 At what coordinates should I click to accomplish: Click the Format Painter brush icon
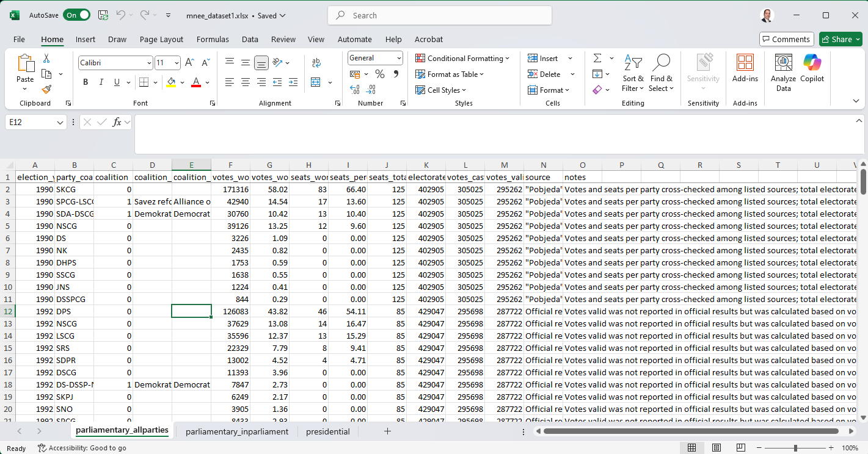pyautogui.click(x=46, y=89)
